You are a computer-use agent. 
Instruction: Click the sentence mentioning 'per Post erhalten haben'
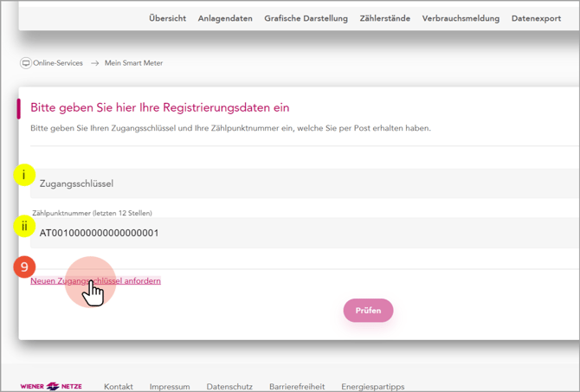click(x=230, y=128)
